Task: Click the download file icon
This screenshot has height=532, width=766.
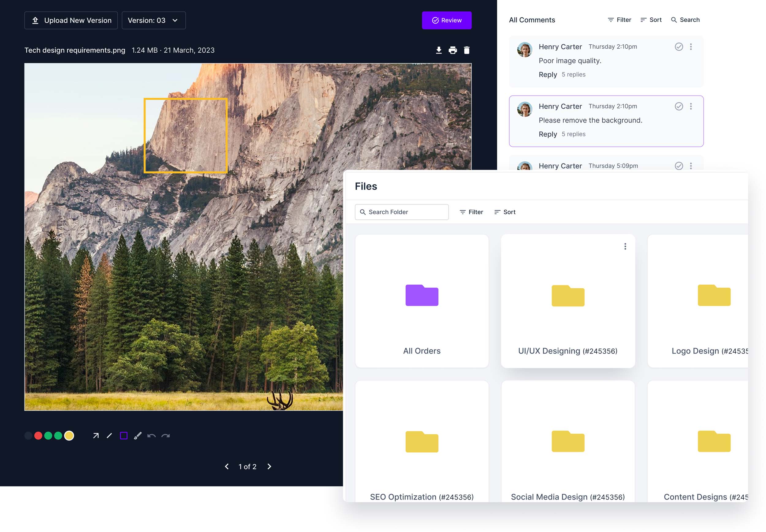Action: click(439, 50)
